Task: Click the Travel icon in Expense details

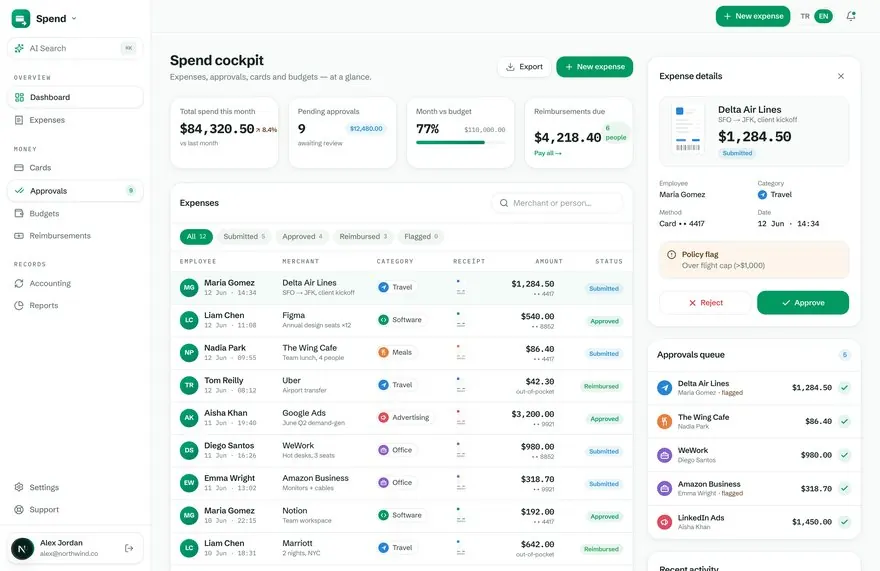Action: pyautogui.click(x=762, y=195)
